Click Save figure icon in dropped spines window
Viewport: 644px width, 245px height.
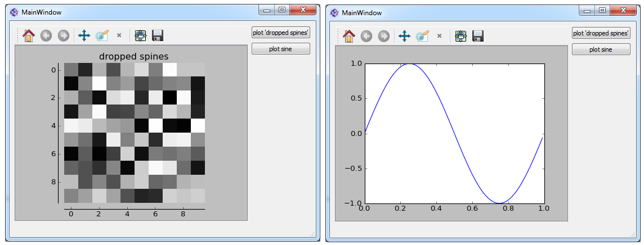158,35
